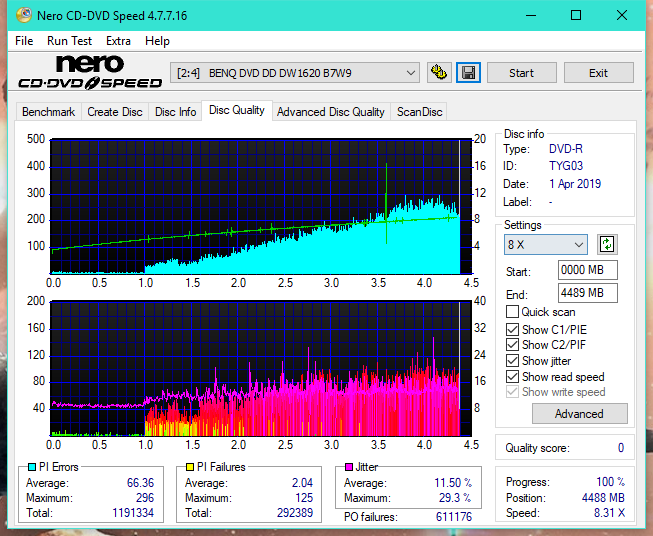Toggle the Show read speed checkbox
The width and height of the screenshot is (653, 536).
coord(512,376)
